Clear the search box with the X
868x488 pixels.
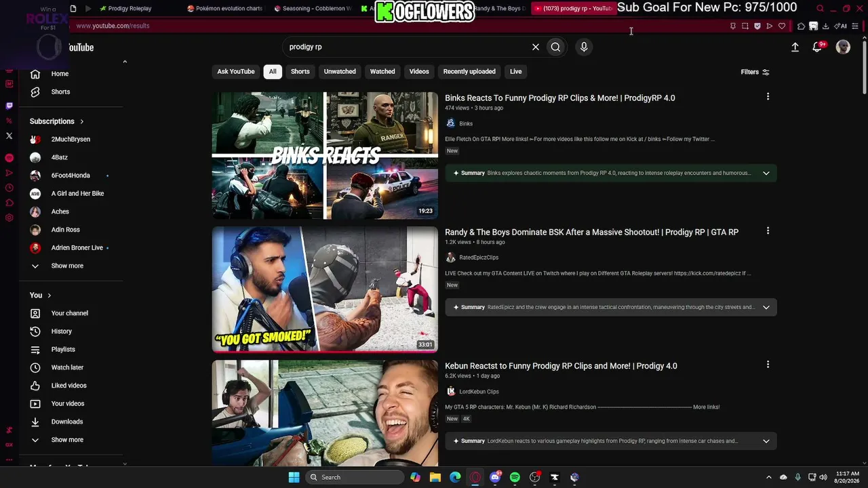click(x=536, y=47)
